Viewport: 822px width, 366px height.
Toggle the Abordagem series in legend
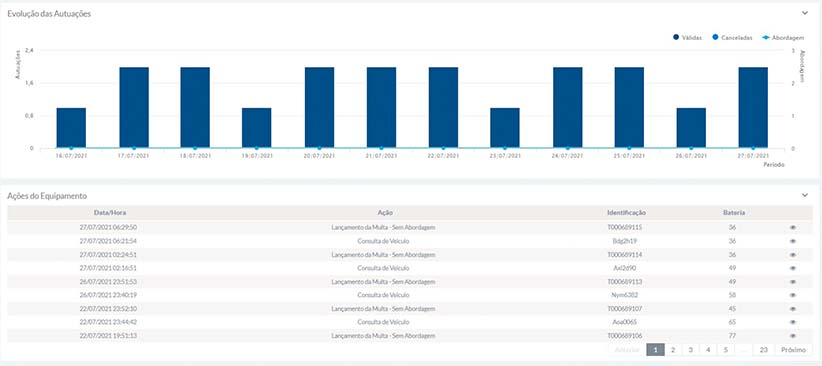[782, 38]
